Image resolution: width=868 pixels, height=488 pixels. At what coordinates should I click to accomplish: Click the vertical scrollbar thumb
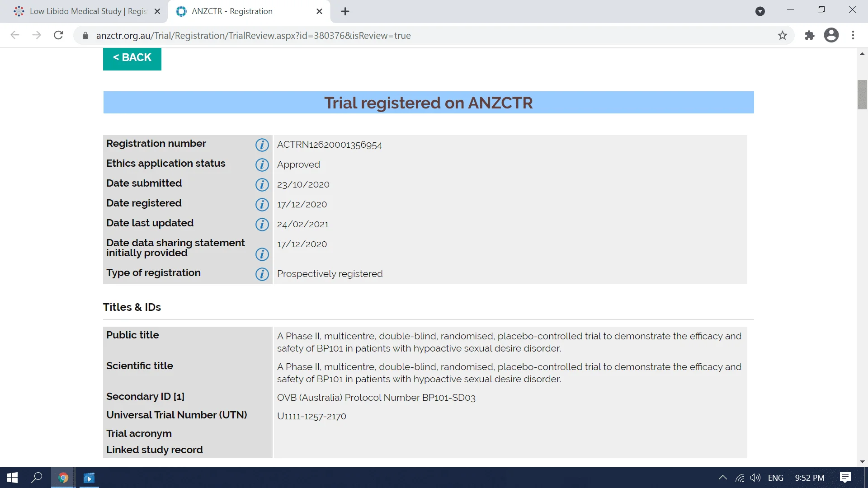coord(862,94)
